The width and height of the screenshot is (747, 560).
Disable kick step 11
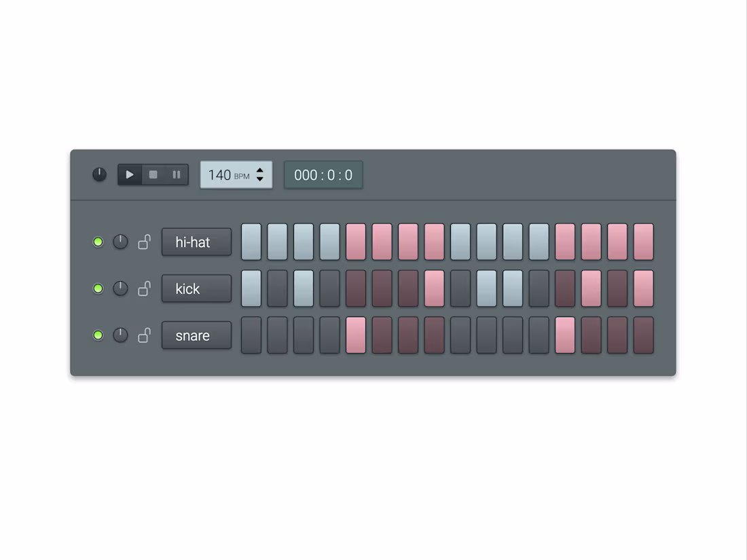pos(513,288)
